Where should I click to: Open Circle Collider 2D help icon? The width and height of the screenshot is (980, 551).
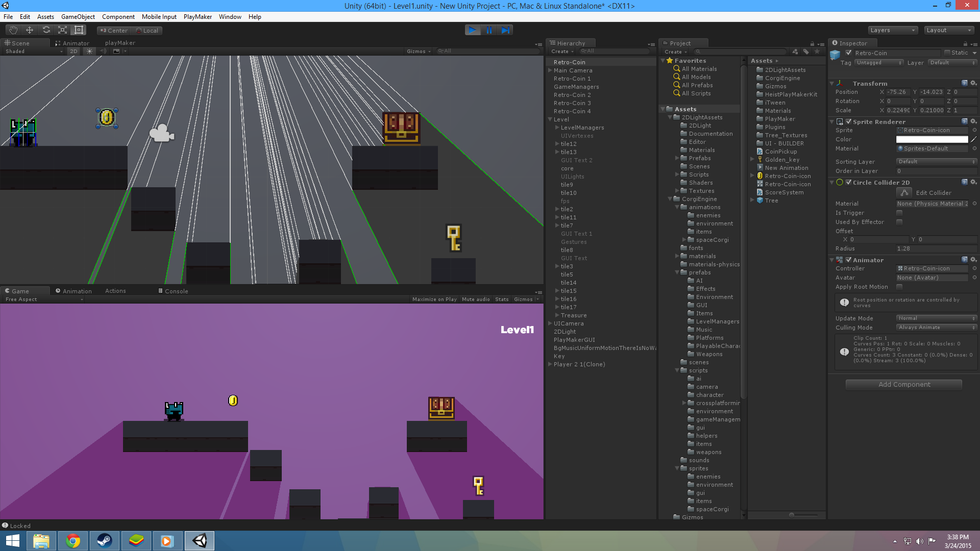click(964, 182)
